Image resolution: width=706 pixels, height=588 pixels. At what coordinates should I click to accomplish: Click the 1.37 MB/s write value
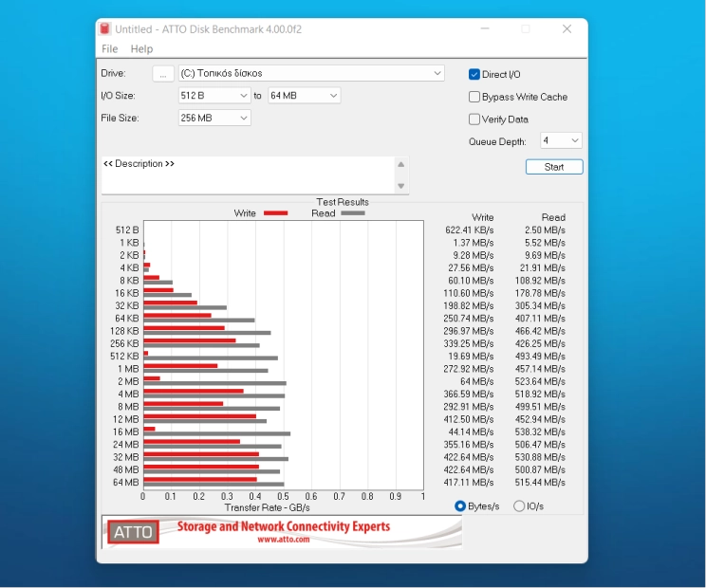[474, 243]
